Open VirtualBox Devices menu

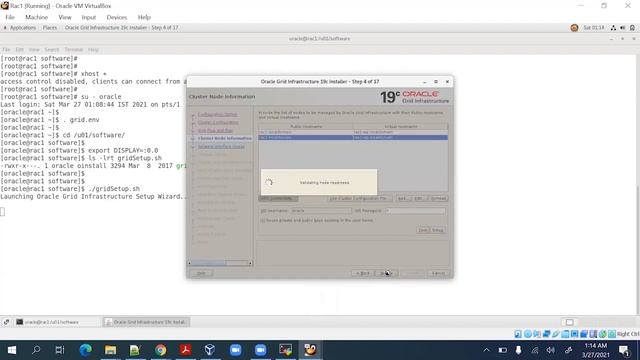click(x=117, y=17)
